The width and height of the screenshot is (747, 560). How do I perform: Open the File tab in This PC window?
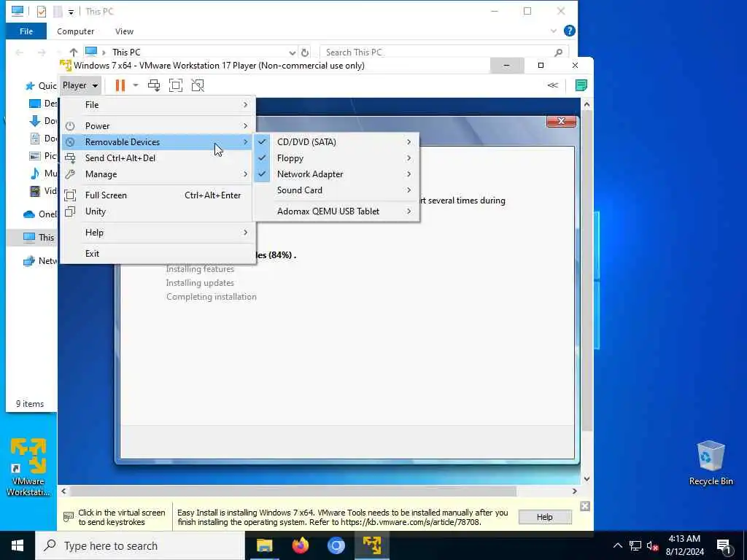click(x=26, y=31)
